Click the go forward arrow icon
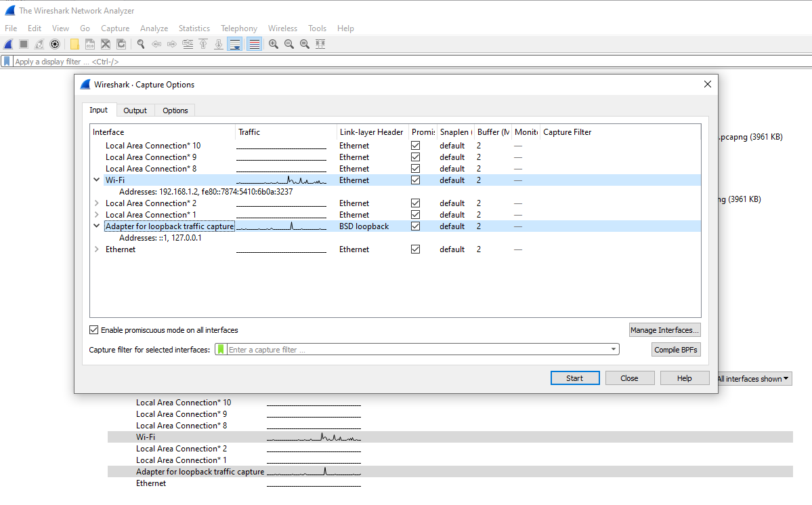This screenshot has width=812, height=505. tap(172, 44)
